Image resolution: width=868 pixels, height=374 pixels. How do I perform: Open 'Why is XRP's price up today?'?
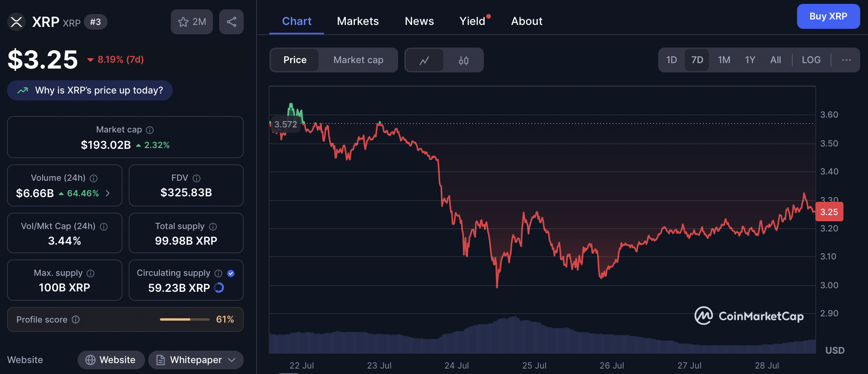pos(90,90)
